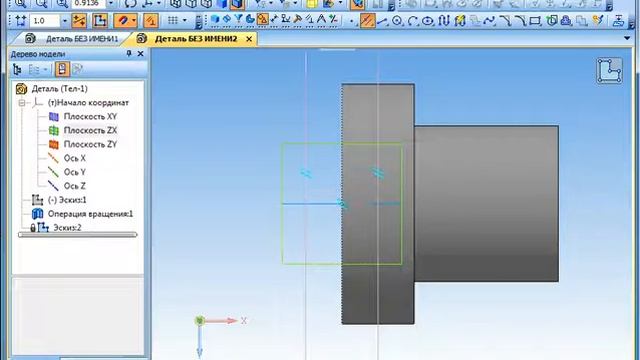This screenshot has height=360, width=640.
Task: Open the Designations toolbar panel
Action: 286,20
